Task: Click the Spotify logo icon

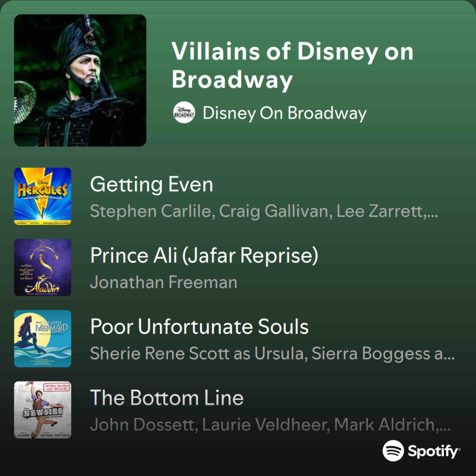Action: pos(393,451)
